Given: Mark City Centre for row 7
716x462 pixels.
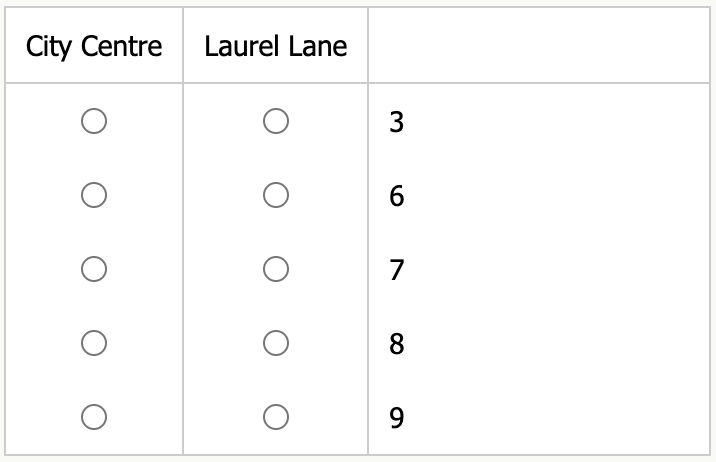Looking at the screenshot, I should click(x=94, y=269).
